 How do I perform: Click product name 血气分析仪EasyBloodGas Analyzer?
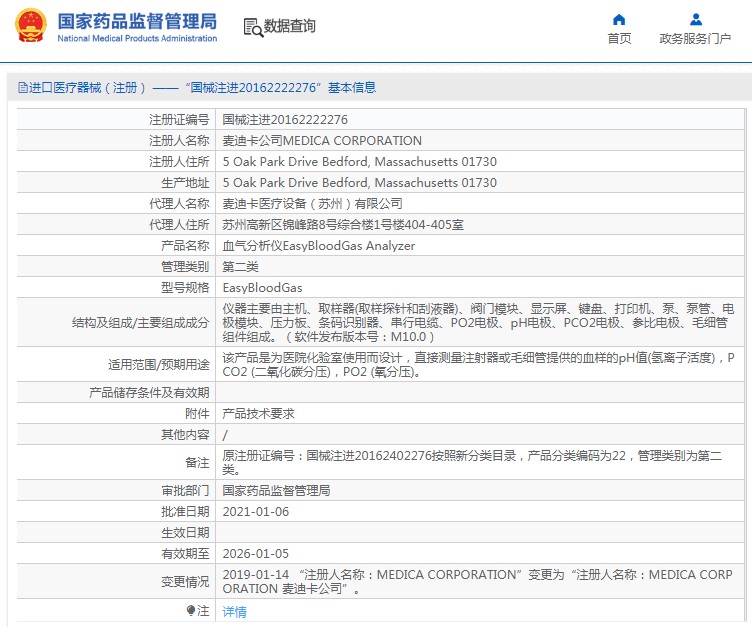[x=318, y=246]
